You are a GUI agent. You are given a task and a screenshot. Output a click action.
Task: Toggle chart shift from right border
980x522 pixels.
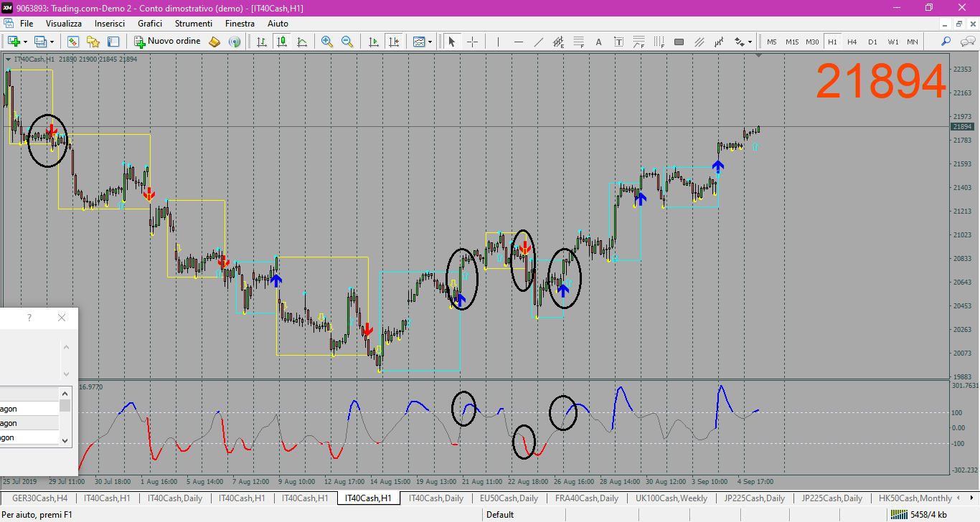coord(393,42)
